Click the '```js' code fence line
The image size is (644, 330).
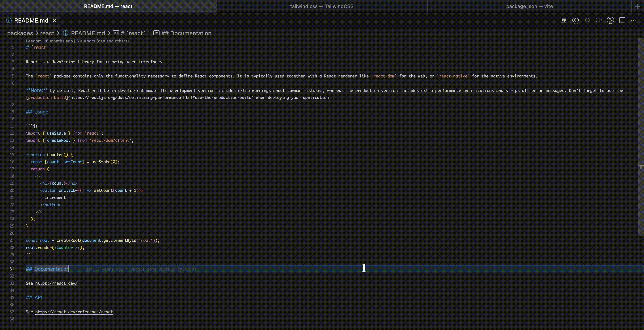[32, 126]
